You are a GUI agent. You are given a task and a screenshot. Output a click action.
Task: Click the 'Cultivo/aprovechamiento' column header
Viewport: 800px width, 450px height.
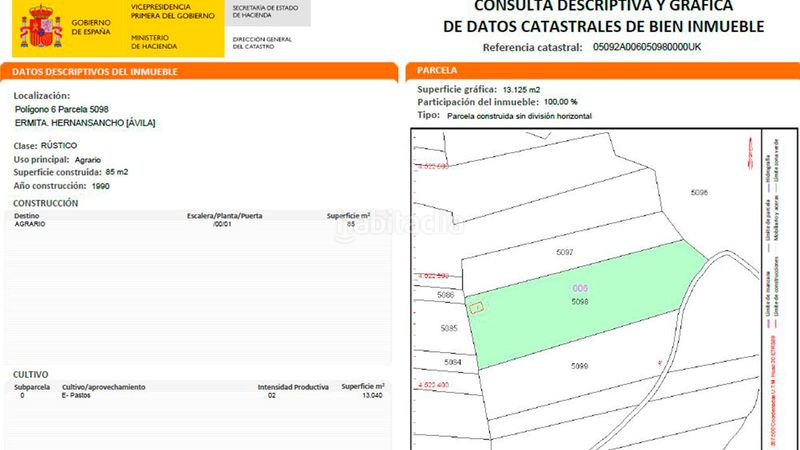[104, 387]
